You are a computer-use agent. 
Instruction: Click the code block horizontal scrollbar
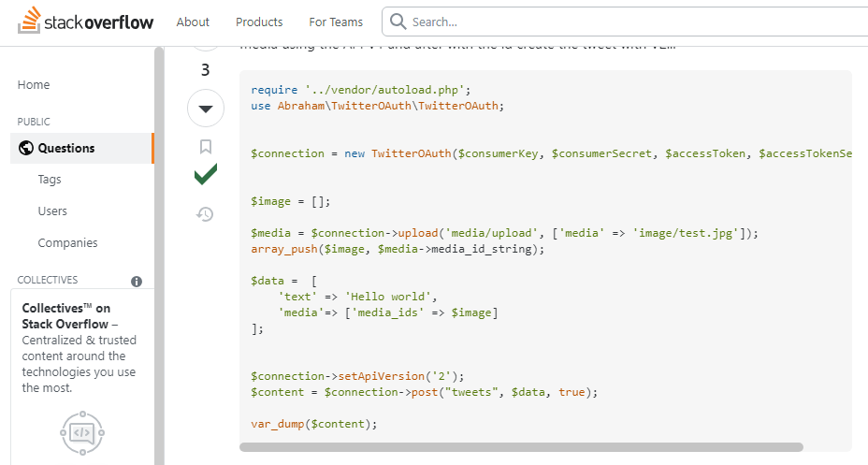click(x=522, y=447)
